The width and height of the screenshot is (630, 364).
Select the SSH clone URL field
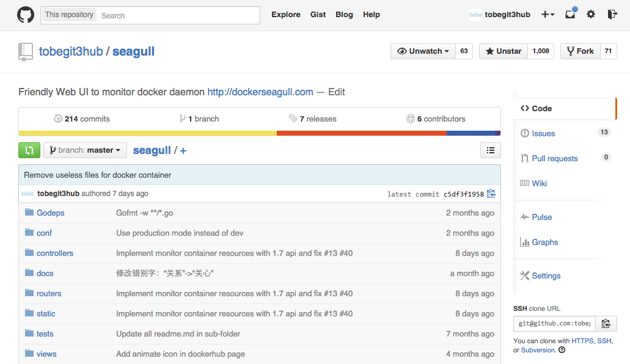[554, 324]
